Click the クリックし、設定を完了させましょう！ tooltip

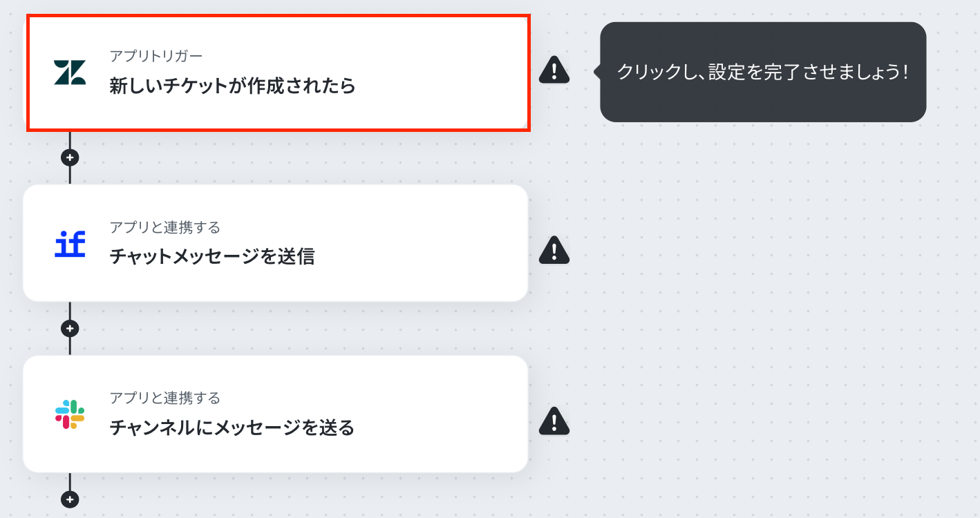tap(763, 72)
